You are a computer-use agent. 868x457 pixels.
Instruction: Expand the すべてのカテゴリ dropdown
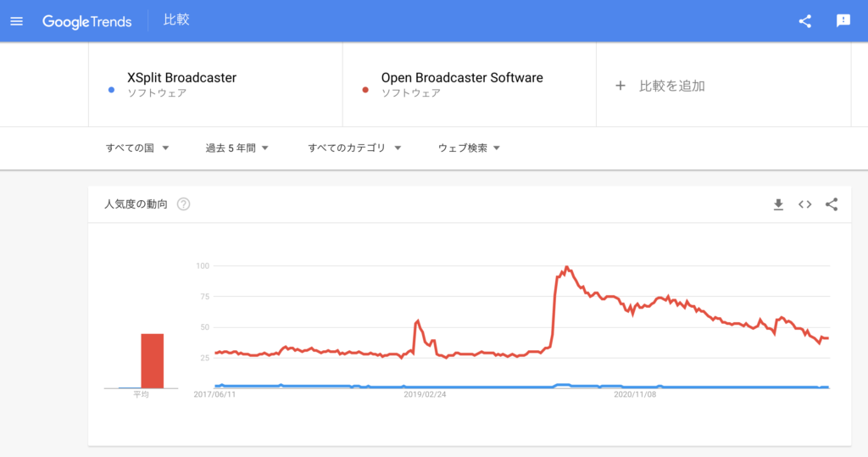point(354,148)
